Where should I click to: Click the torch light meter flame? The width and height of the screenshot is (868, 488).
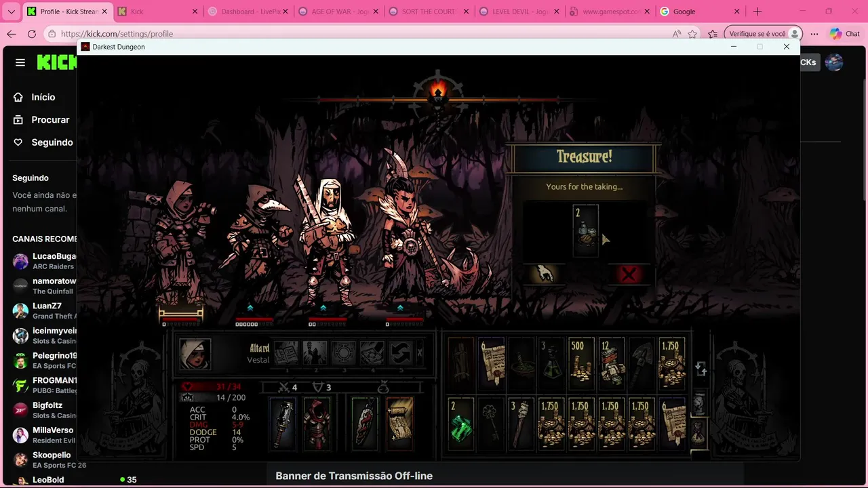click(438, 91)
